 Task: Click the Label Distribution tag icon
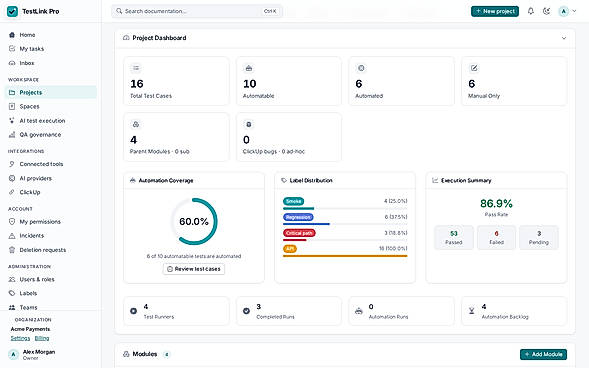tap(284, 181)
